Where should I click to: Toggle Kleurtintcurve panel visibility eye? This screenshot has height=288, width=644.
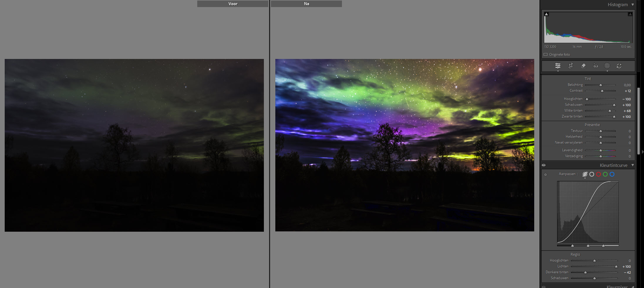(x=544, y=165)
